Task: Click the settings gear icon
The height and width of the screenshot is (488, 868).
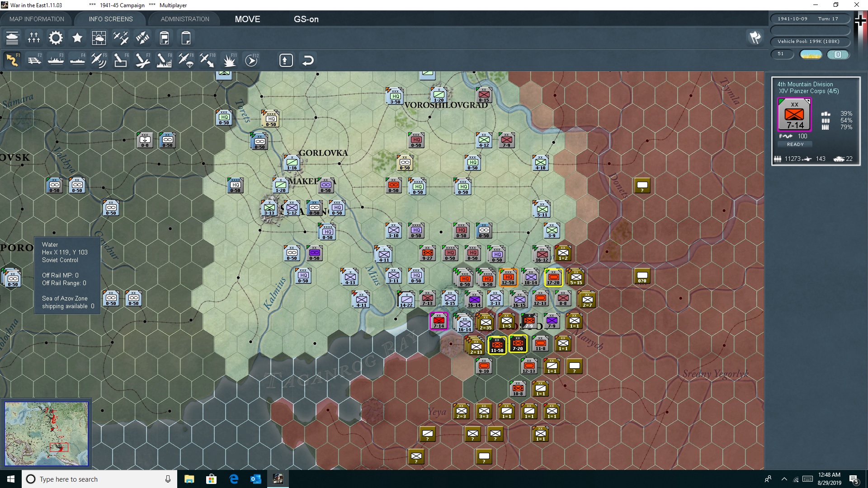Action: [x=55, y=38]
